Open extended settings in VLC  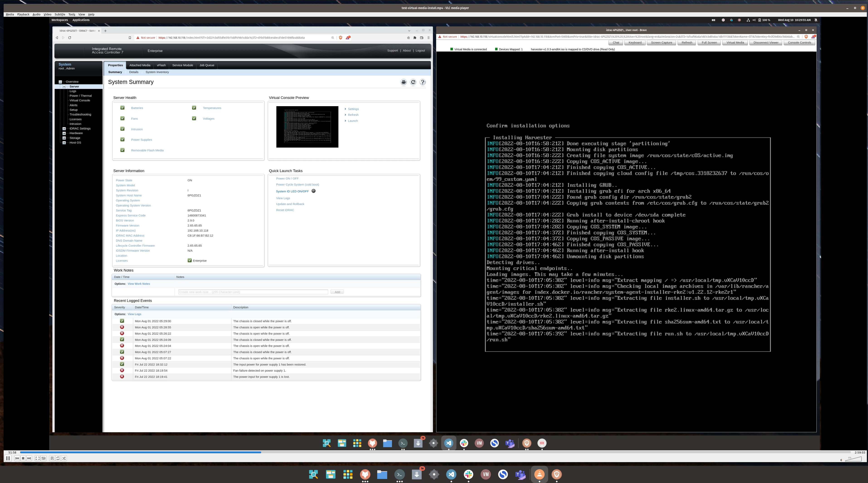click(x=44, y=458)
